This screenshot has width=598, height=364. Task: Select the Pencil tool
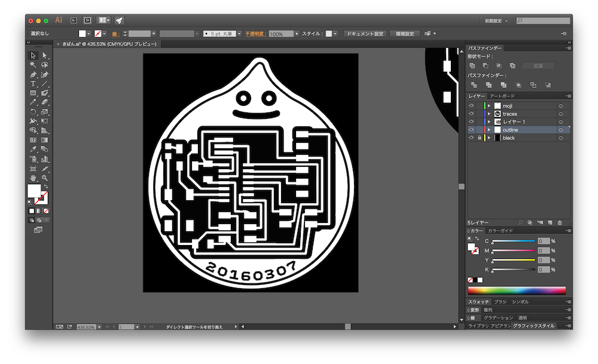[33, 102]
